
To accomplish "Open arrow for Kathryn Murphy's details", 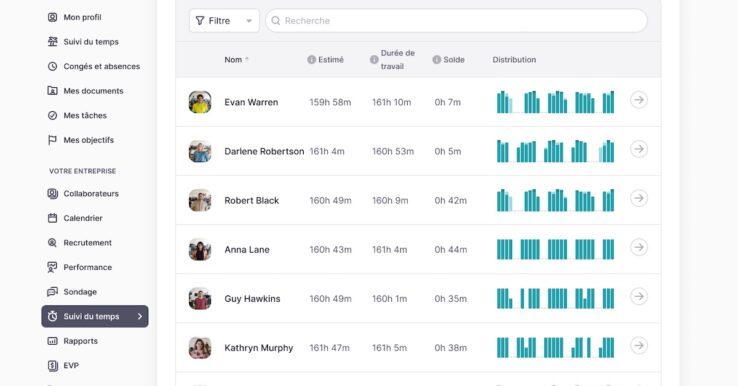I will [x=639, y=346].
